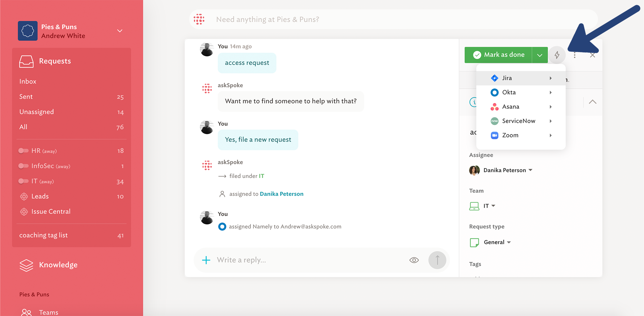Click the 'Need anything at Pies & Puns?' search field

point(393,19)
